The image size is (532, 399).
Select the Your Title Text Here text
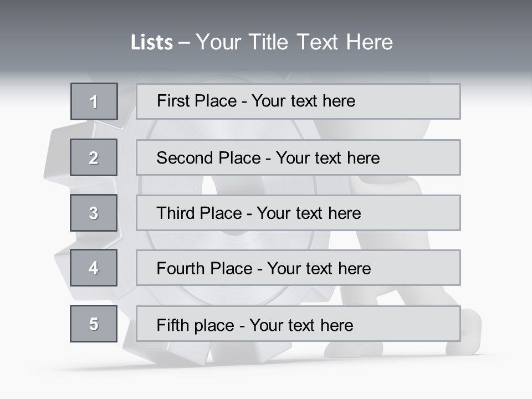[x=294, y=42]
